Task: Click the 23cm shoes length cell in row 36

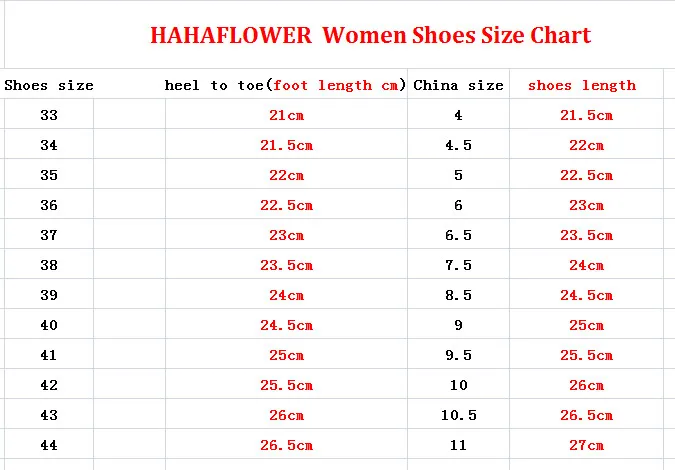Action: [x=586, y=205]
